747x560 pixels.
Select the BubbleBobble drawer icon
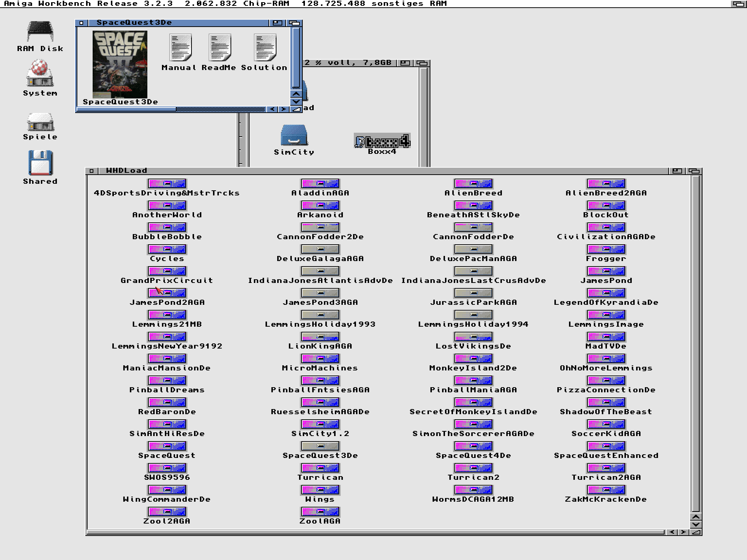(167, 227)
